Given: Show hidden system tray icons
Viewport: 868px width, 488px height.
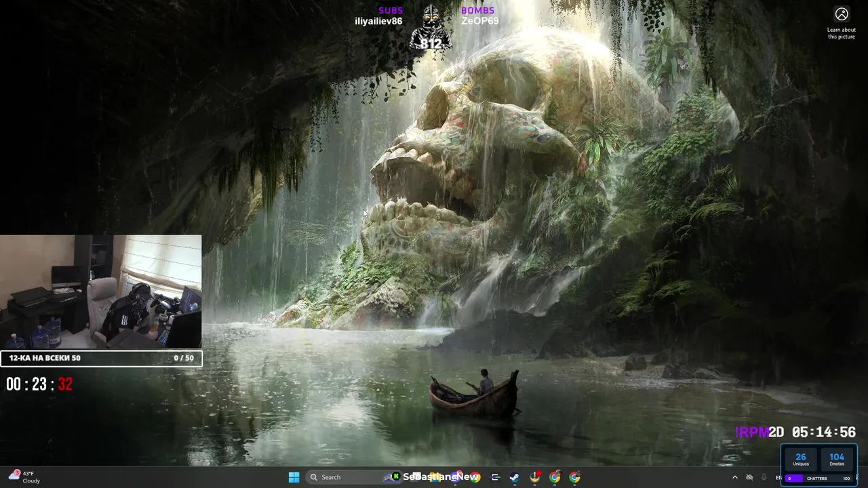Looking at the screenshot, I should [735, 477].
